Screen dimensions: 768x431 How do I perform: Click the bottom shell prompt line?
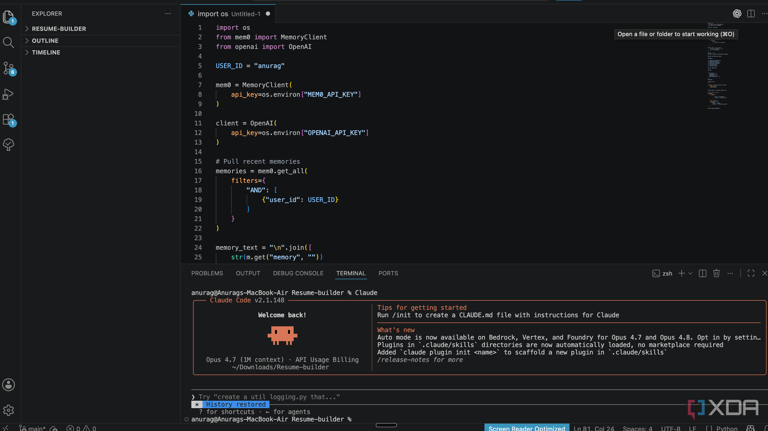pyautogui.click(x=271, y=419)
